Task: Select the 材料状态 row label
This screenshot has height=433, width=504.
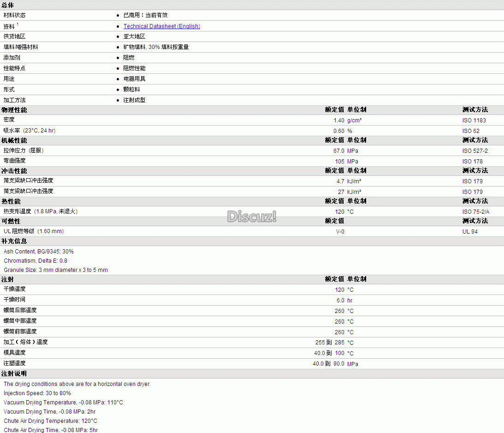Action: 14,15
